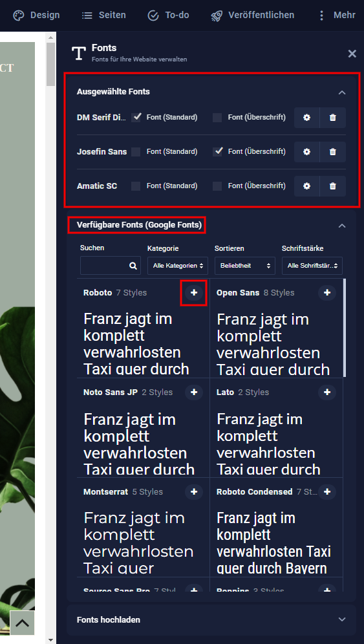Delete Amatic SC with trash icon
This screenshot has width=364, height=644.
(x=333, y=186)
